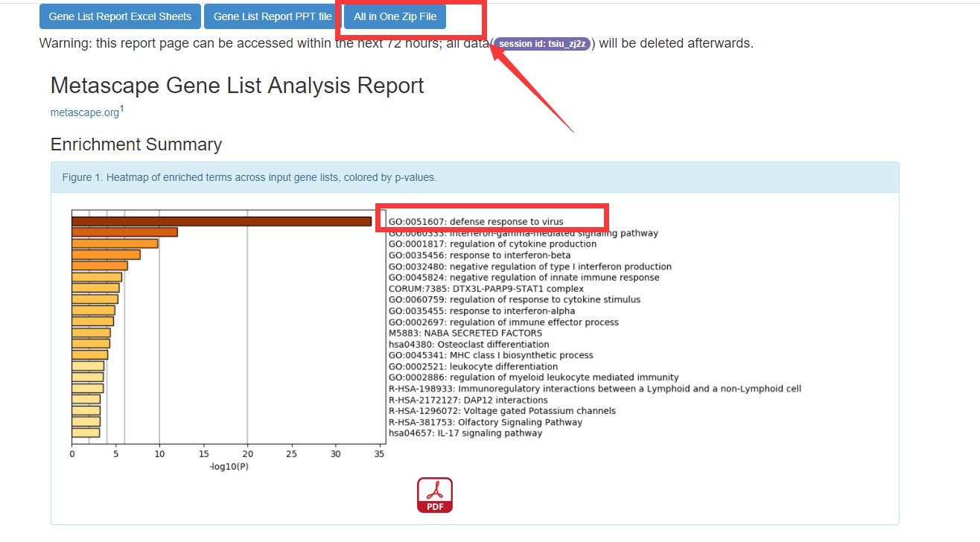Select regulation of response to cytokine stimulus
The image size is (980, 542).
pos(515,300)
